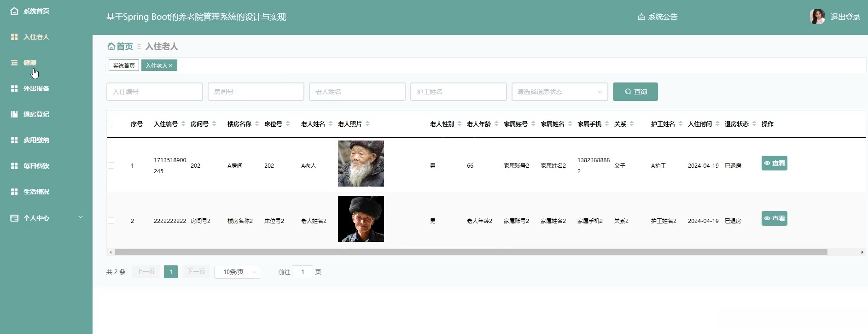Click the left arrow of table scrollbar
This screenshot has width=868, height=334.
[x=110, y=252]
